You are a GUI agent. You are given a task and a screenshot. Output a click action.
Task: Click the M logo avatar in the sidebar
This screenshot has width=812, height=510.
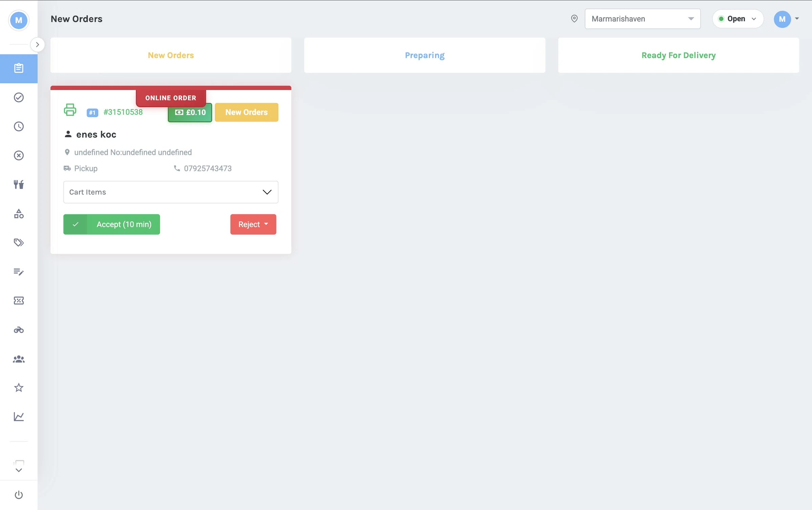19,20
